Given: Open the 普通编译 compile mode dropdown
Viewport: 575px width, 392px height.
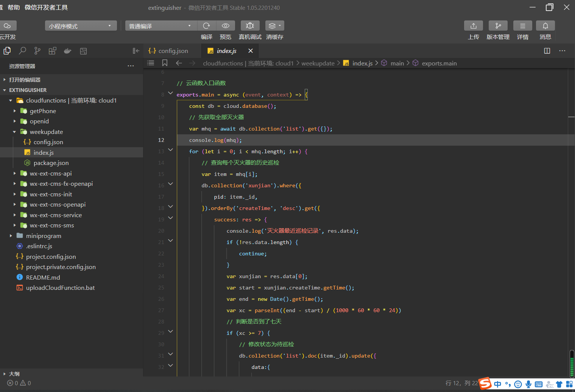Looking at the screenshot, I should point(161,26).
